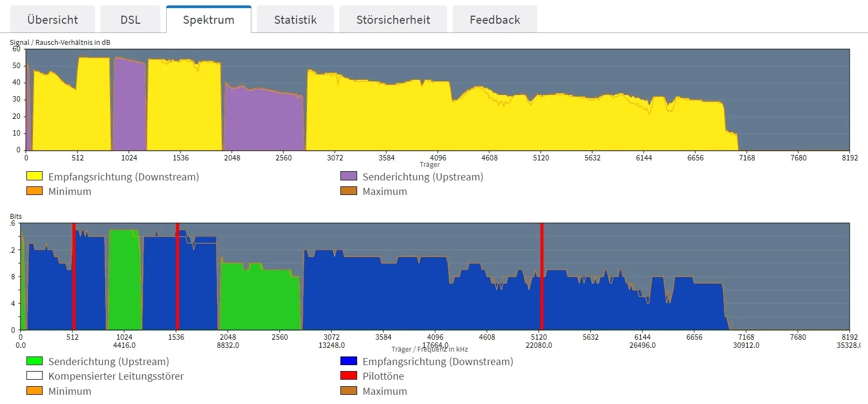Click blue Empfangsrichtung (Downstream) bits swatch
Image resolution: width=868 pixels, height=404 pixels.
click(x=348, y=361)
